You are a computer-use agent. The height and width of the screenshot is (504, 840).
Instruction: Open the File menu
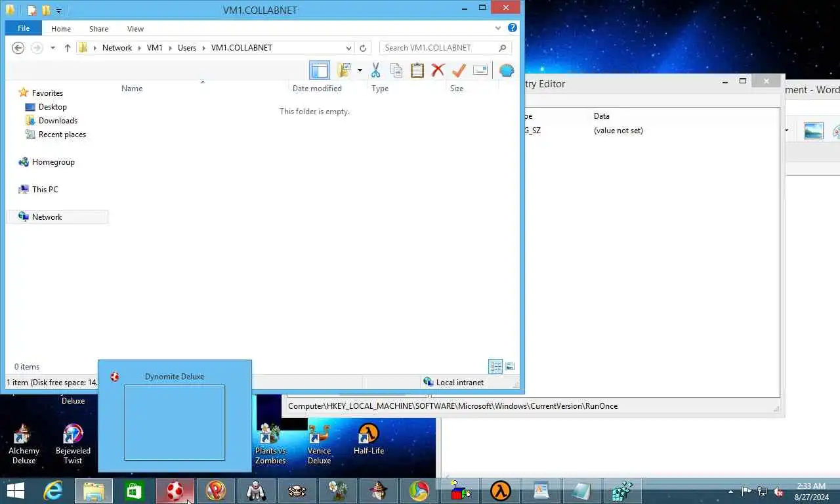pos(24,28)
